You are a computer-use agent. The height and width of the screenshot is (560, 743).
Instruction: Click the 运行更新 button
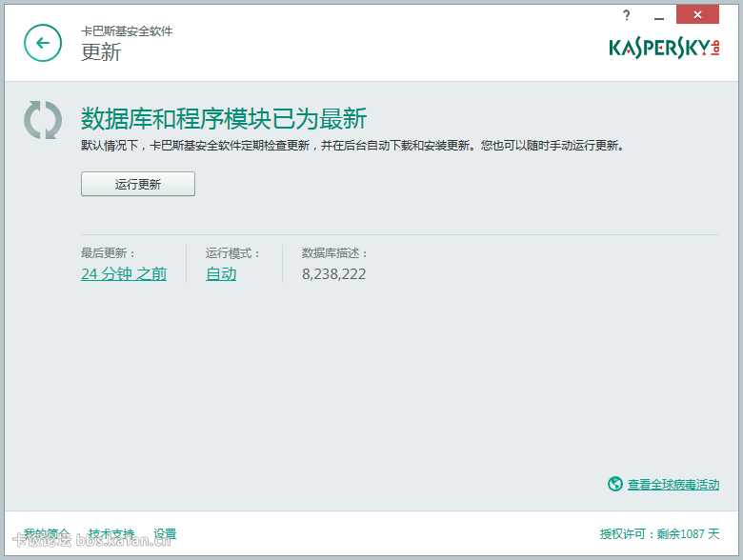point(138,184)
